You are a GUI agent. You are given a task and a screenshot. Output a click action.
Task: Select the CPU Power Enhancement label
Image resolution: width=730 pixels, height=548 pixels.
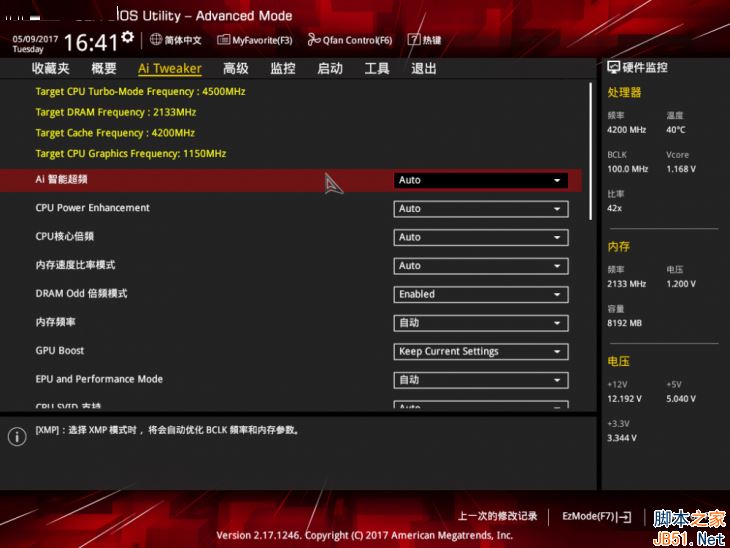pos(93,208)
